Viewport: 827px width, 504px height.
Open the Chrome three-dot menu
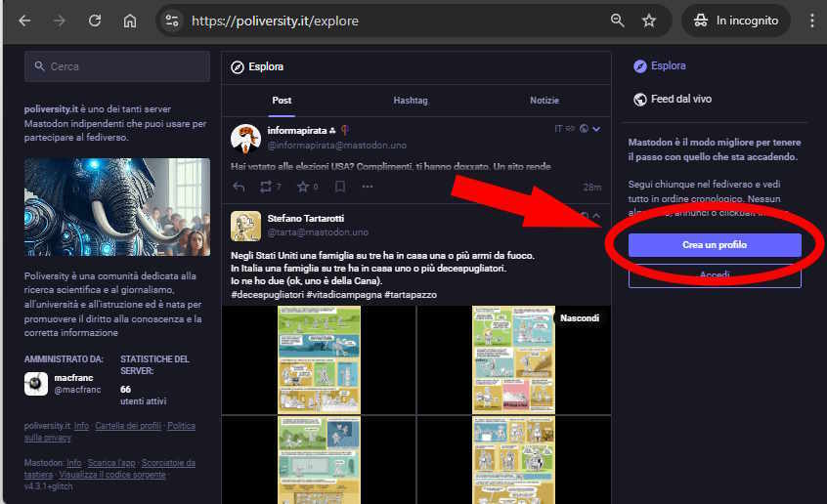pos(811,21)
